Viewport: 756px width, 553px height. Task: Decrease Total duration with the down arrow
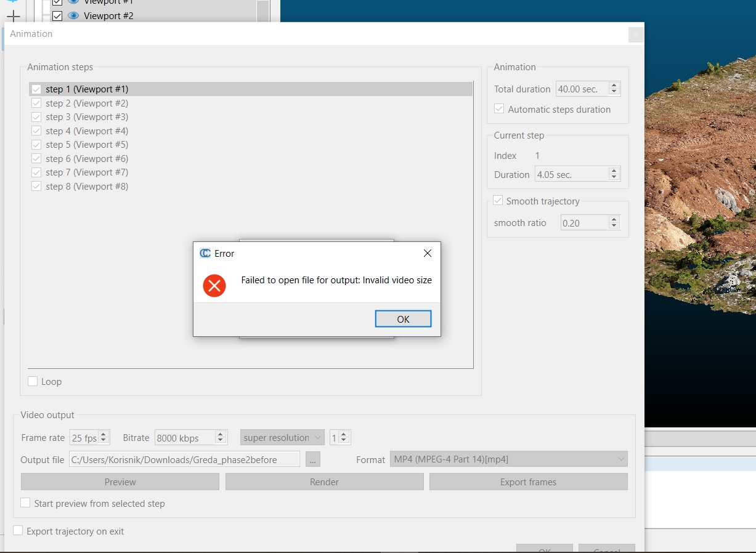(x=614, y=92)
